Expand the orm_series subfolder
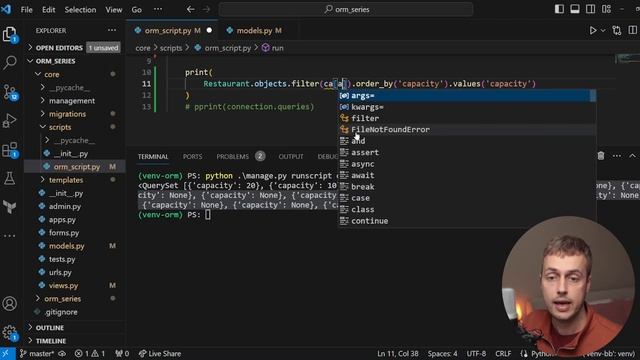This screenshot has width=640, height=360. (62, 299)
